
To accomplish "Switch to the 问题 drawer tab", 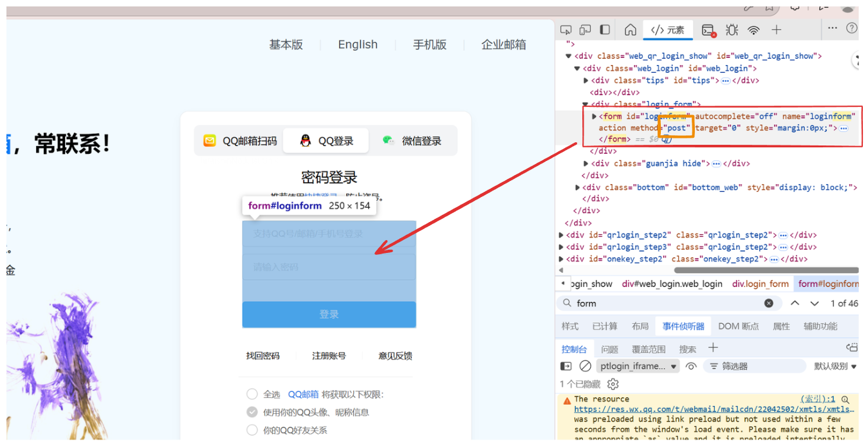I will (609, 349).
